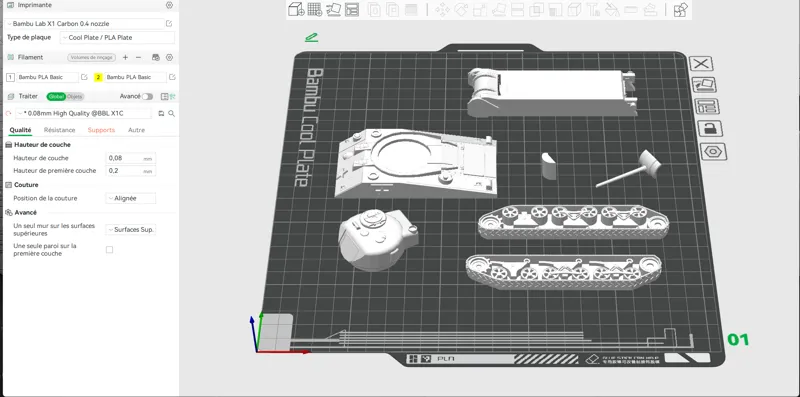Open filament settings gear icon

pos(170,57)
